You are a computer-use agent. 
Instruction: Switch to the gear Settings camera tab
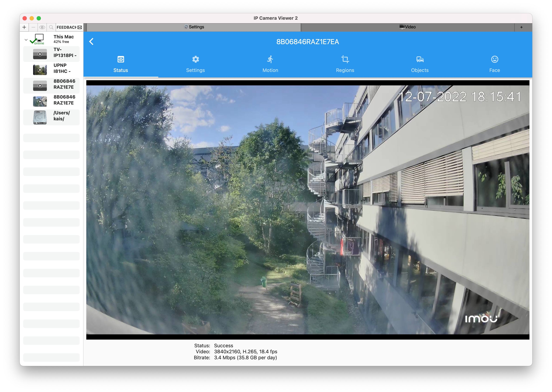(196, 64)
